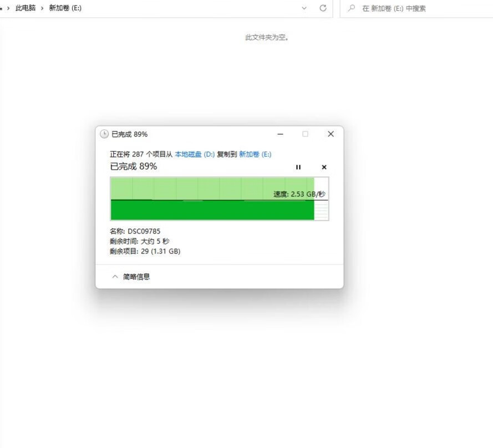
Task: Click the copy progress speed graph
Action: [220, 198]
